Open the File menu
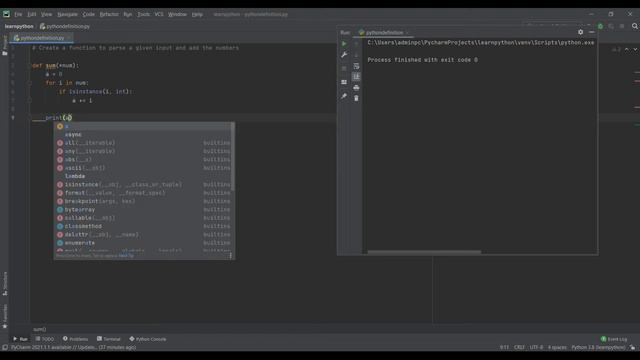The width and height of the screenshot is (640, 360). click(x=18, y=14)
